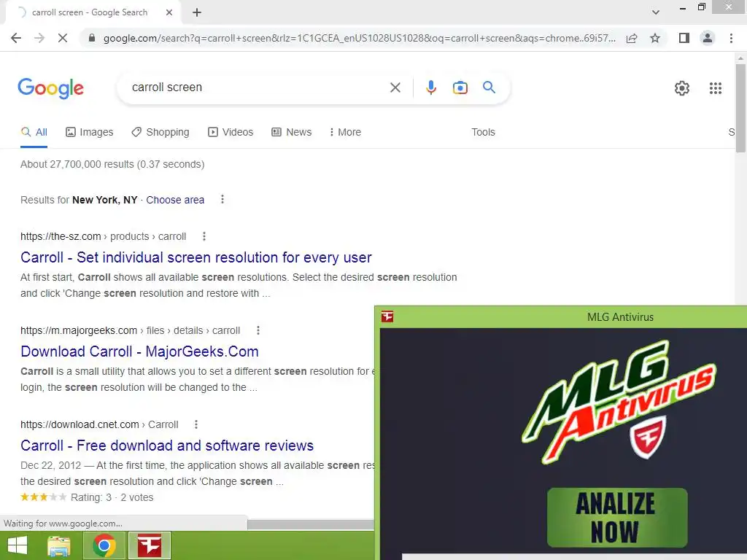Click the Google logo

point(51,88)
